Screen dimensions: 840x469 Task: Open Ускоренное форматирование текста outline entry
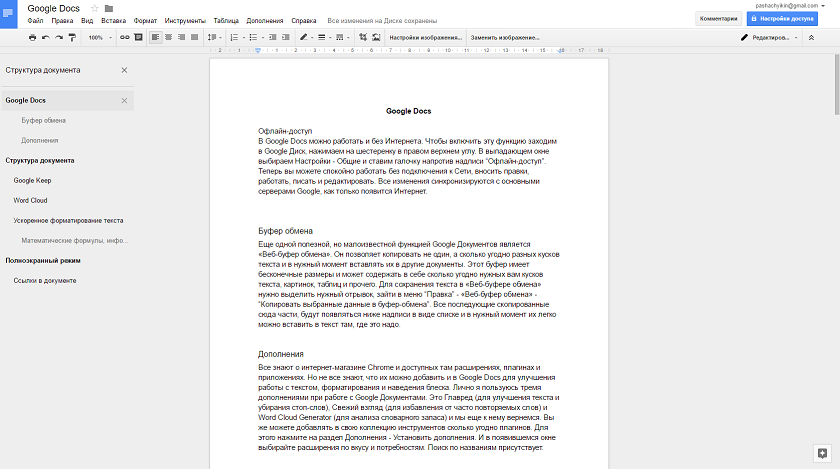[68, 220]
